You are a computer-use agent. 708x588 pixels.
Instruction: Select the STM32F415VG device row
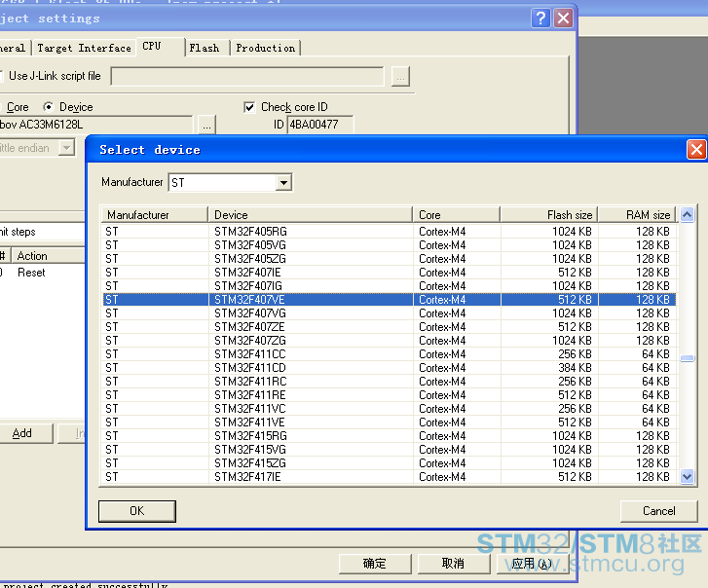390,450
